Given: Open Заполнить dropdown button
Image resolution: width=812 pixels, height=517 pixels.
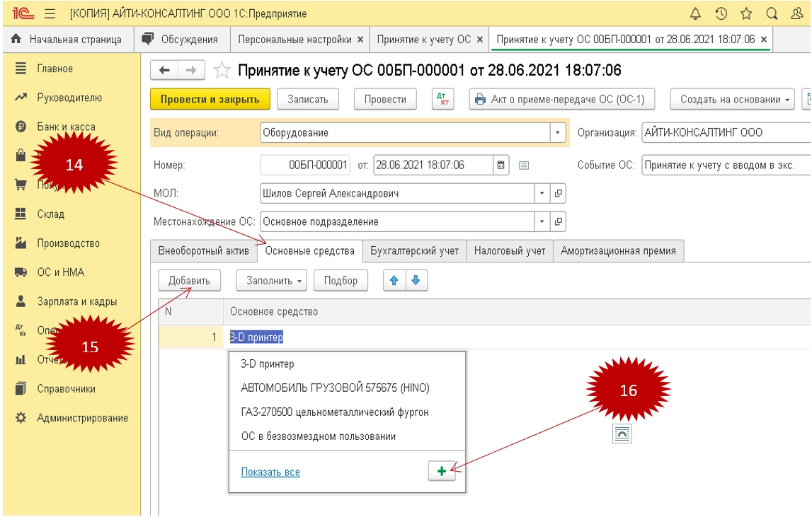Looking at the screenshot, I should (271, 281).
